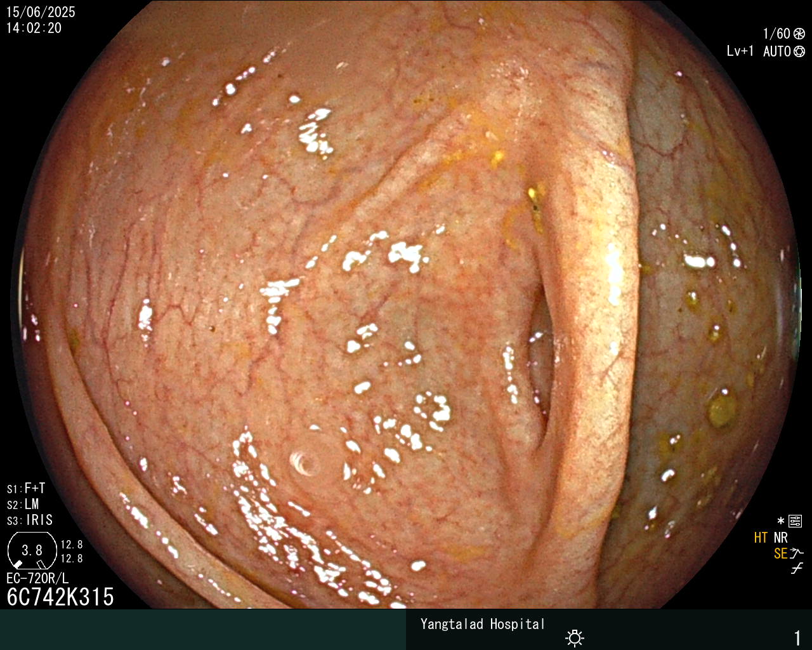Click the serial number 6C742K315
Image resolution: width=812 pixels, height=650 pixels.
pos(60,597)
